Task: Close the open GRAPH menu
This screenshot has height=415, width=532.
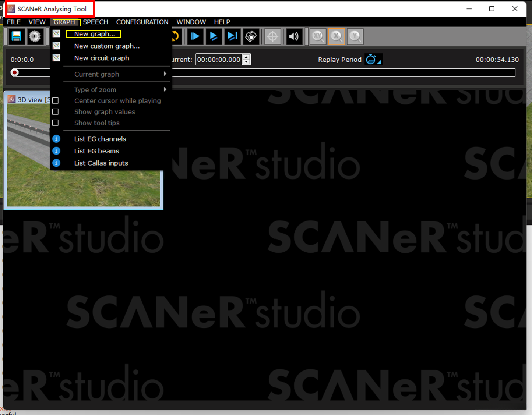Action: click(65, 22)
